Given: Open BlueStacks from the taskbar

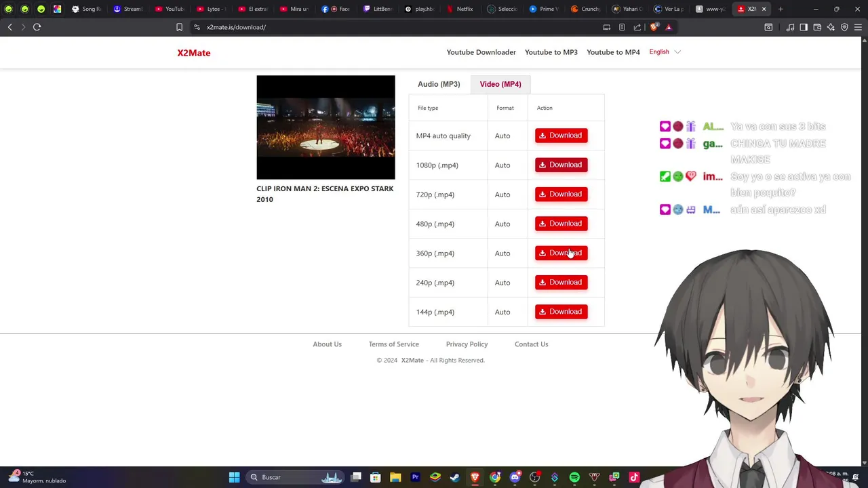Looking at the screenshot, I should [435, 477].
